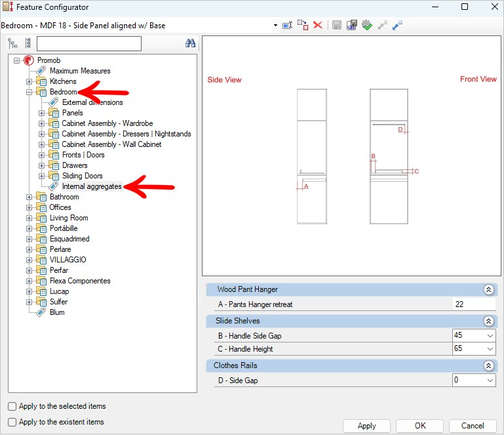Collapse the Wood Pant Hanger section
The width and height of the screenshot is (504, 435).
click(x=488, y=289)
